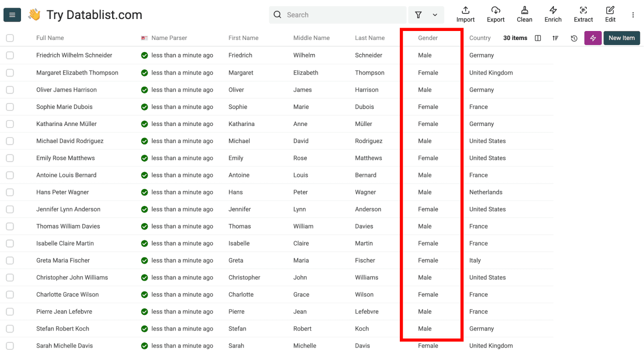Select the Clean tool
Image resolution: width=644 pixels, height=350 pixels.
524,14
